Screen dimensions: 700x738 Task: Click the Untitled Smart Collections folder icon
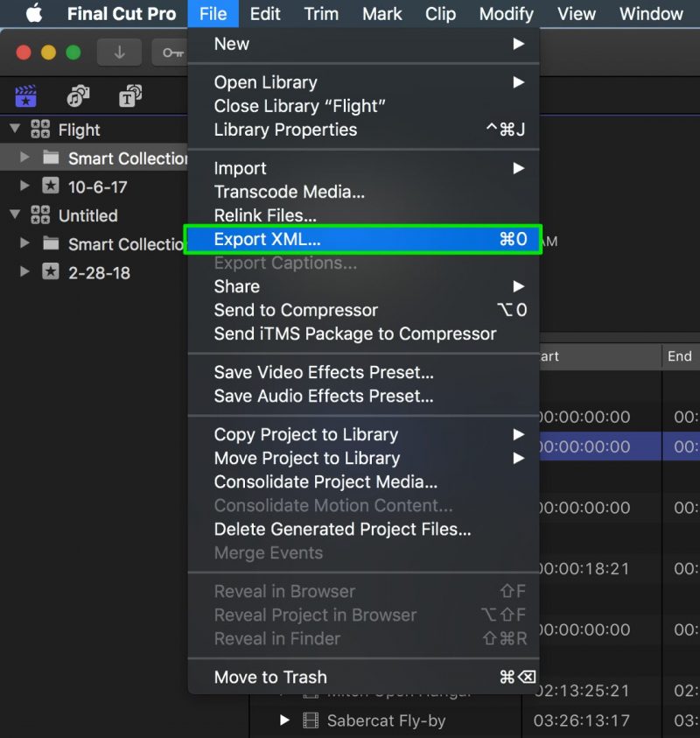[x=51, y=242]
